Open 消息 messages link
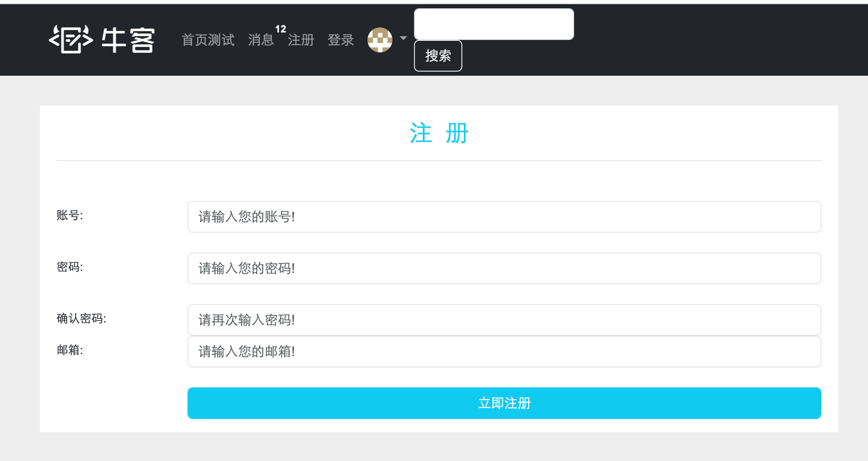This screenshot has width=868, height=461. coord(261,40)
